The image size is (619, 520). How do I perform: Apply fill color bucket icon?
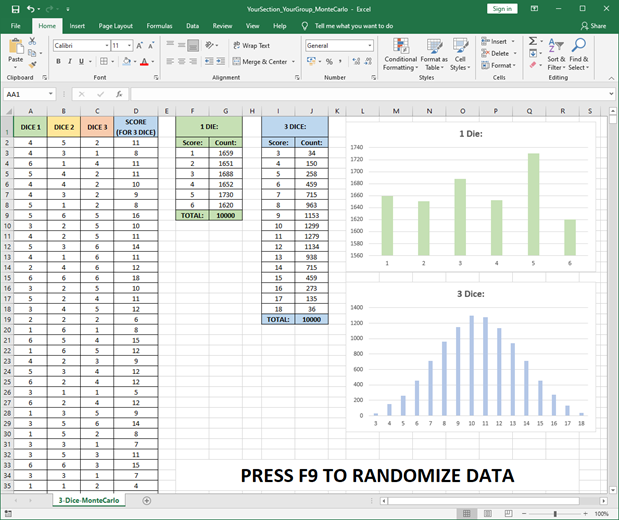point(127,61)
